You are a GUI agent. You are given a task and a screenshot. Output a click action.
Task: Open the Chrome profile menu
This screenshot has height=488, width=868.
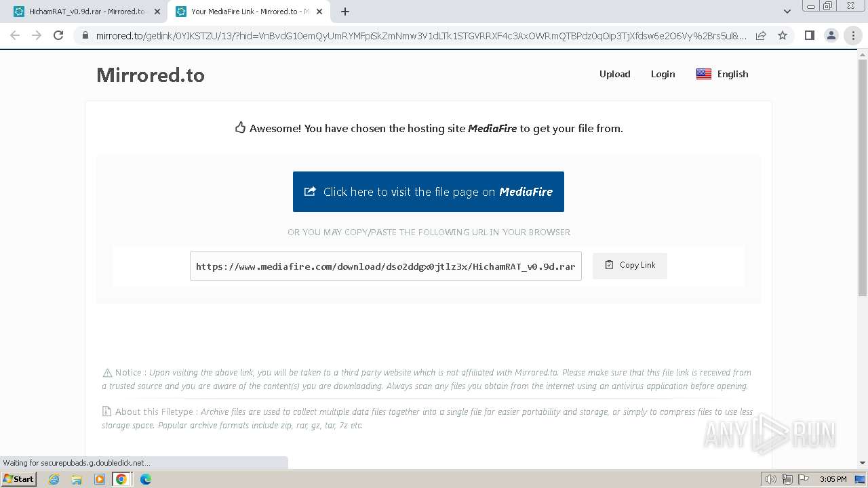click(x=831, y=36)
